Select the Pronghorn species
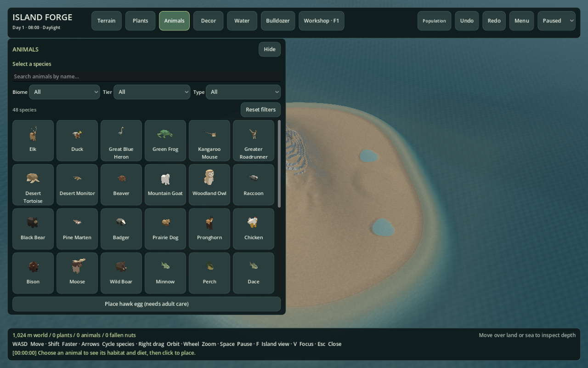 click(x=209, y=229)
